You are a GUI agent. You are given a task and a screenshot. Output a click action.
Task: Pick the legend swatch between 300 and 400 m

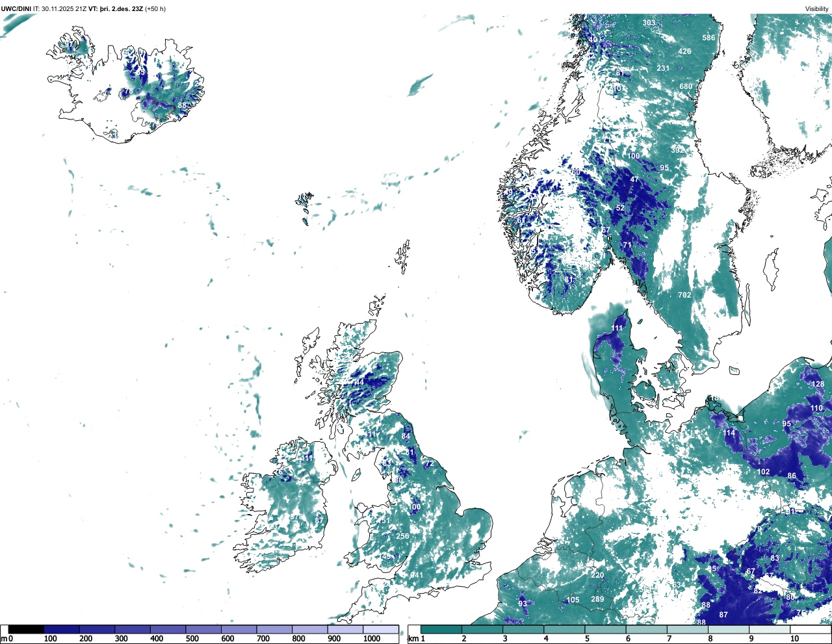(133, 630)
